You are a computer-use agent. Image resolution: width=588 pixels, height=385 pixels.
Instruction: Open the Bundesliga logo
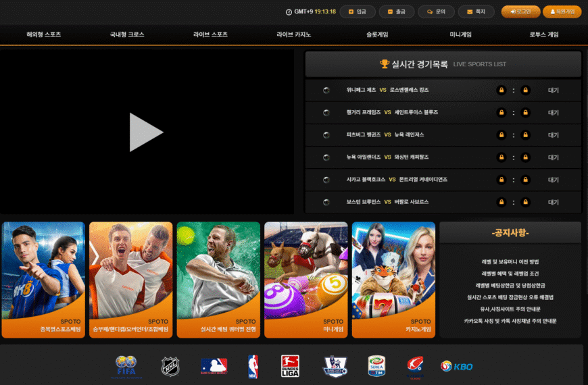[290, 367]
